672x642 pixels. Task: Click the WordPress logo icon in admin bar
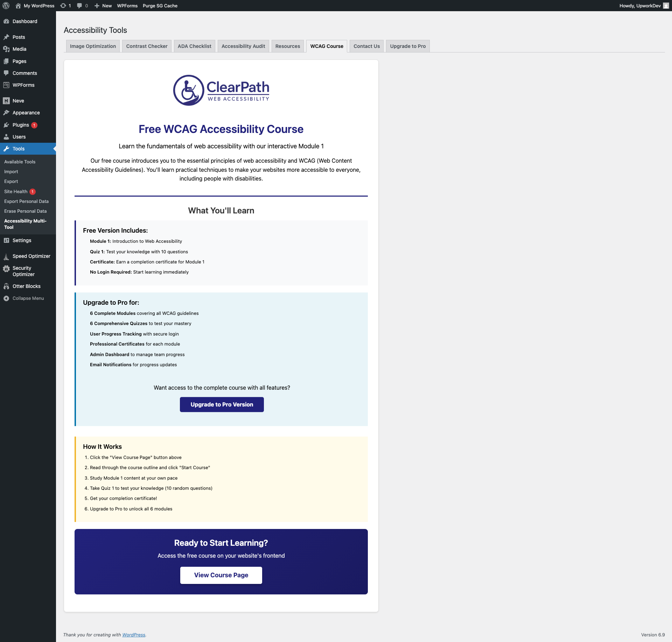point(6,6)
